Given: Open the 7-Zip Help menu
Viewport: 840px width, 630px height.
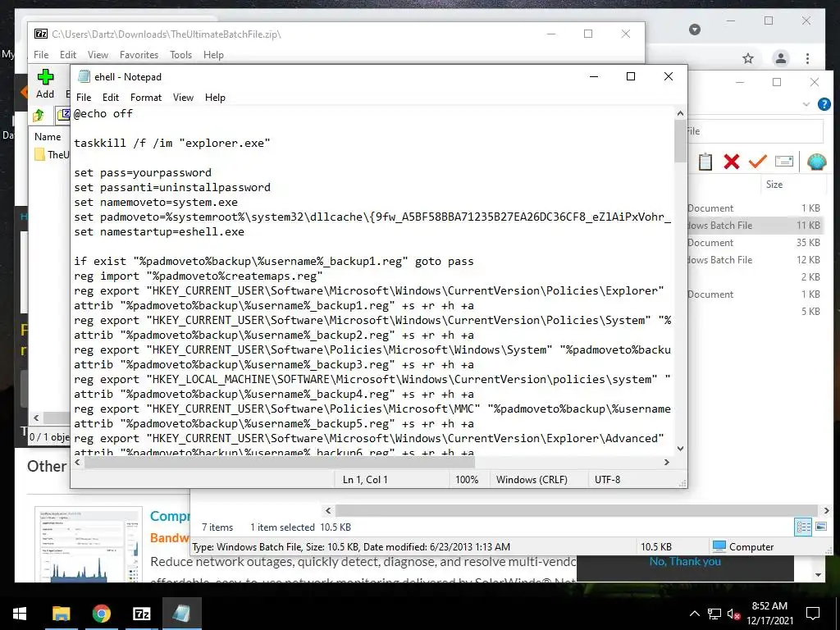Looking at the screenshot, I should (213, 55).
